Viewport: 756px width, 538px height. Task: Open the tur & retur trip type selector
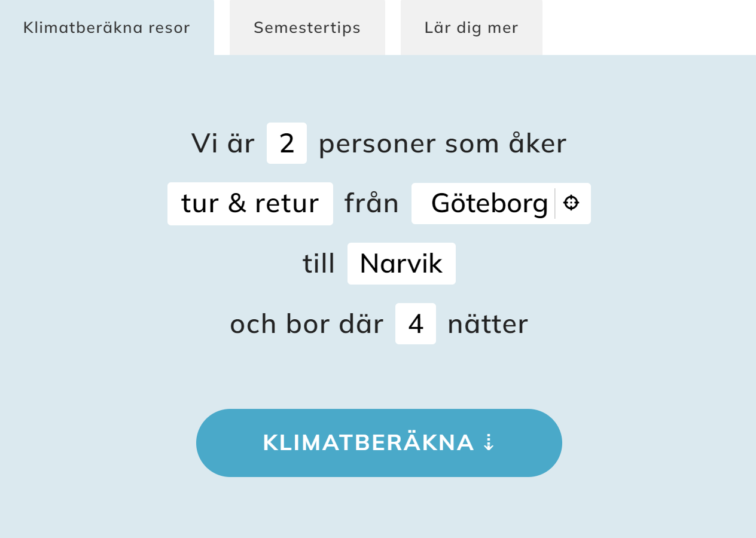[x=250, y=204]
